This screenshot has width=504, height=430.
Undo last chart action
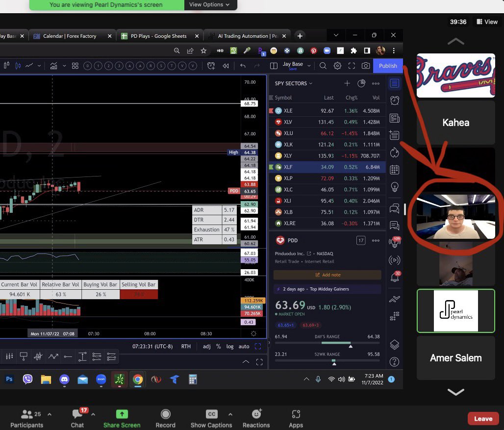(x=243, y=66)
